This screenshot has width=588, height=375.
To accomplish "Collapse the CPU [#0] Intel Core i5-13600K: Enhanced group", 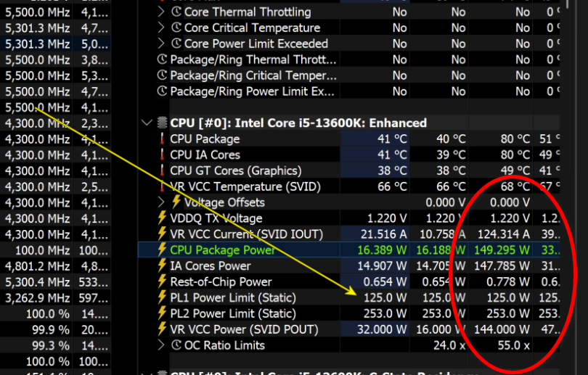I will click(147, 123).
